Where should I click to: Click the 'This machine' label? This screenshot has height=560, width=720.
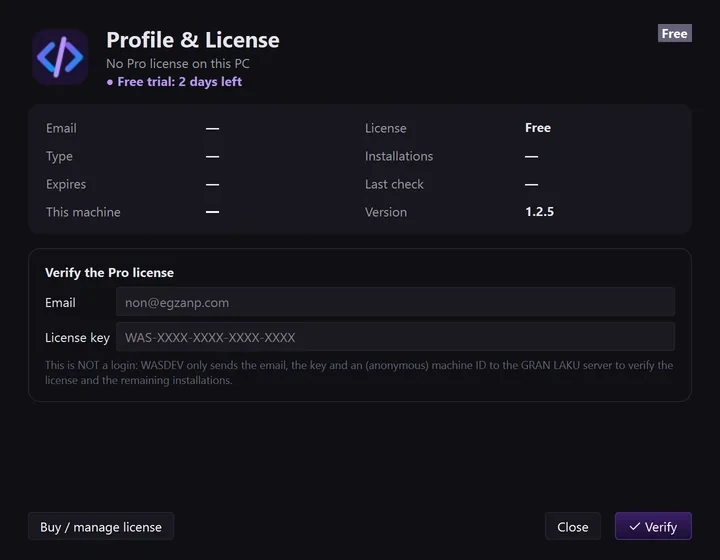point(83,212)
